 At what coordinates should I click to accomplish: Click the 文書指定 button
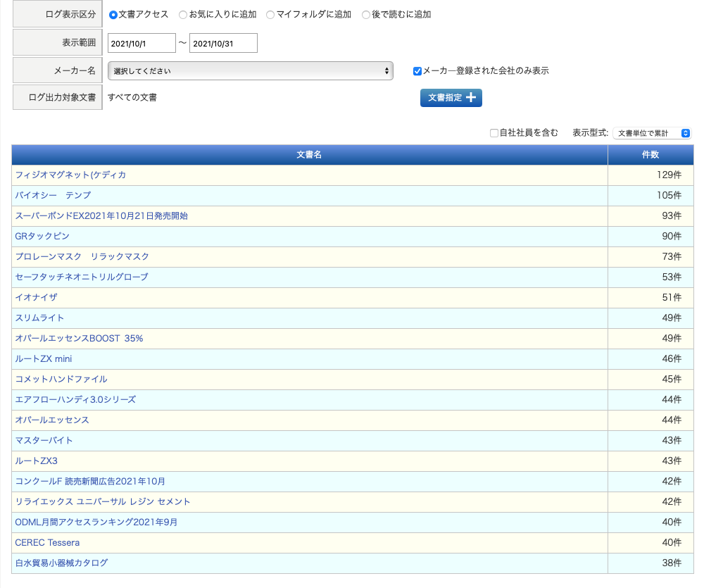451,98
